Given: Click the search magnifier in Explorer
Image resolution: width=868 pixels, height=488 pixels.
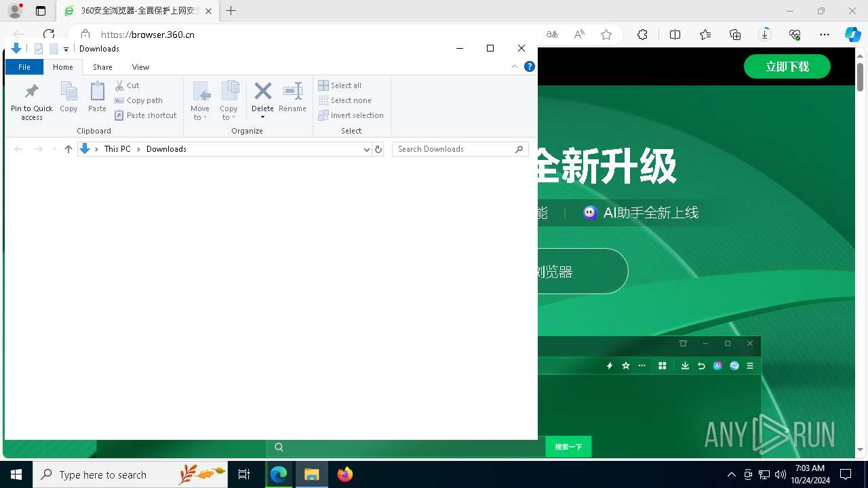Looking at the screenshot, I should click(519, 149).
